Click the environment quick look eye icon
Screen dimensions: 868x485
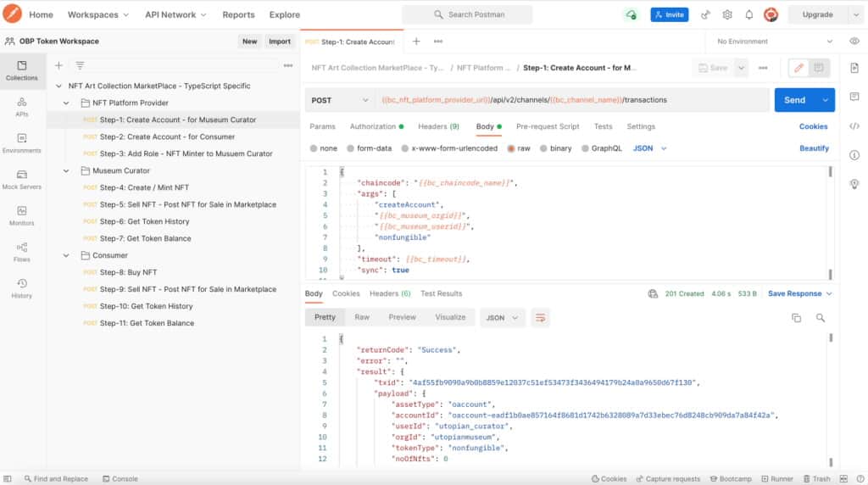point(854,41)
